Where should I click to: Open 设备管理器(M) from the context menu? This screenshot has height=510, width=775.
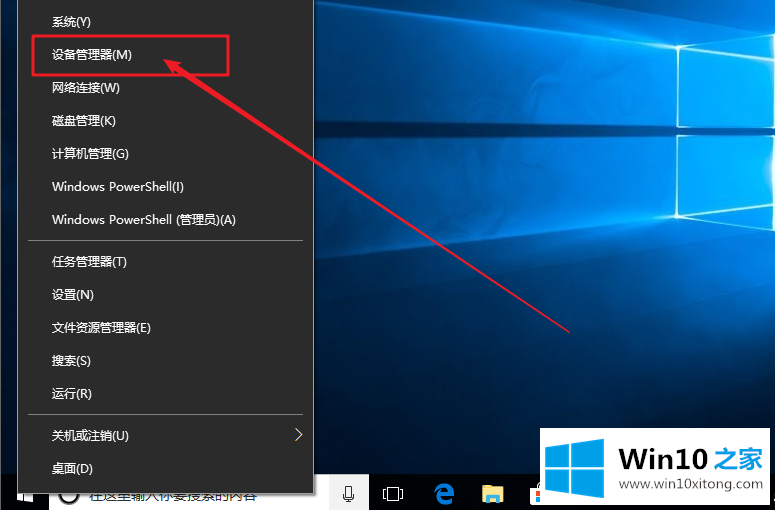tap(92, 55)
